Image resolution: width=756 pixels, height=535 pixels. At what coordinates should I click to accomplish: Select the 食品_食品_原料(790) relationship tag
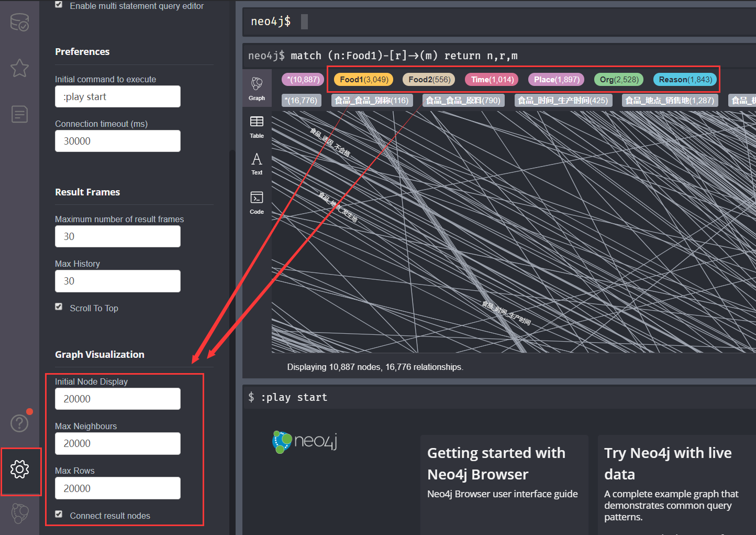coord(463,100)
